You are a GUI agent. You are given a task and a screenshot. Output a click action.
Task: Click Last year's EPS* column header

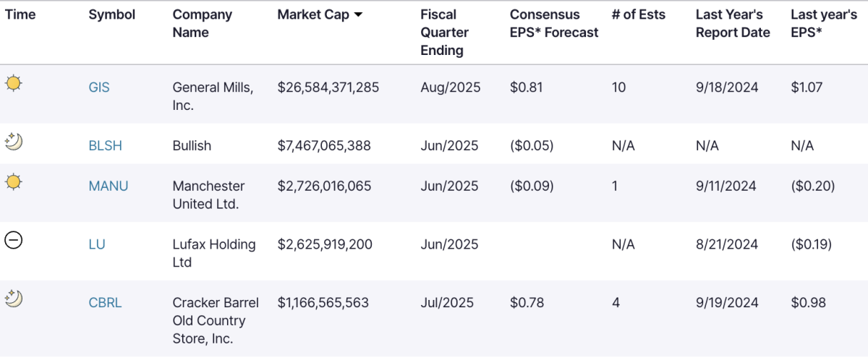click(824, 24)
